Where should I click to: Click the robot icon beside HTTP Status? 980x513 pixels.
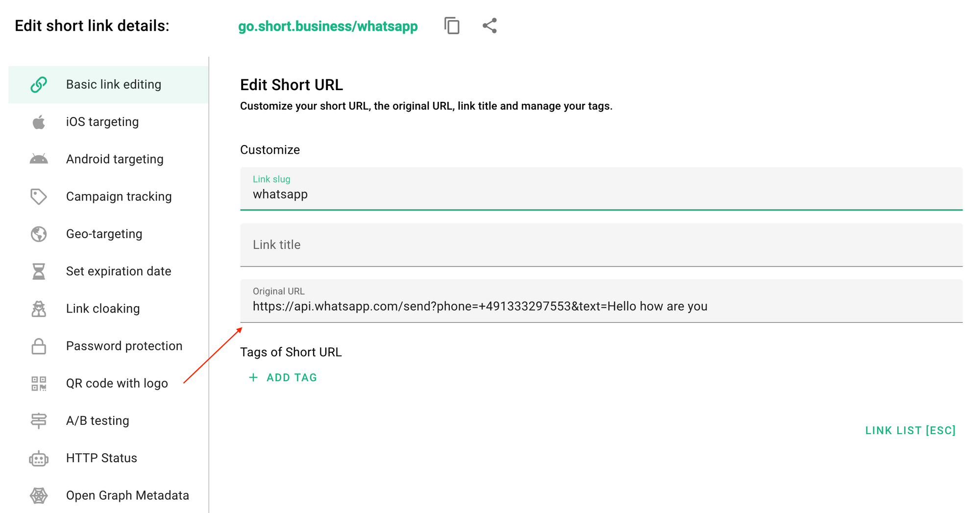point(39,458)
